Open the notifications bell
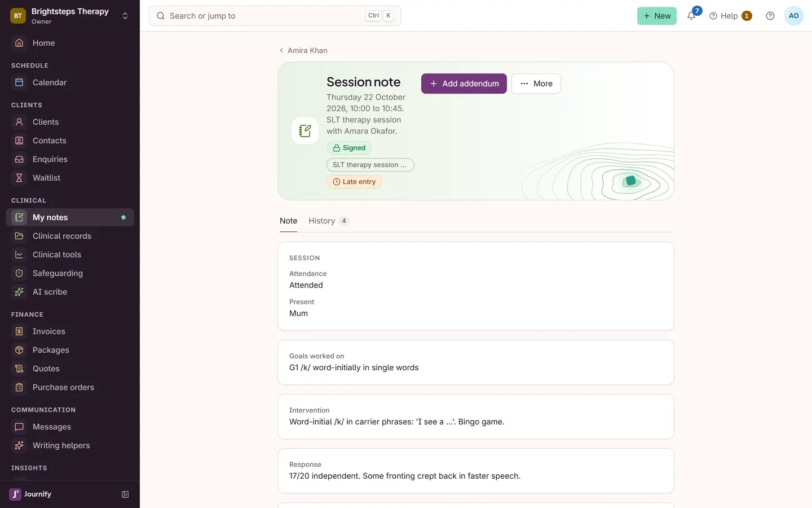This screenshot has width=812, height=508. [691, 16]
